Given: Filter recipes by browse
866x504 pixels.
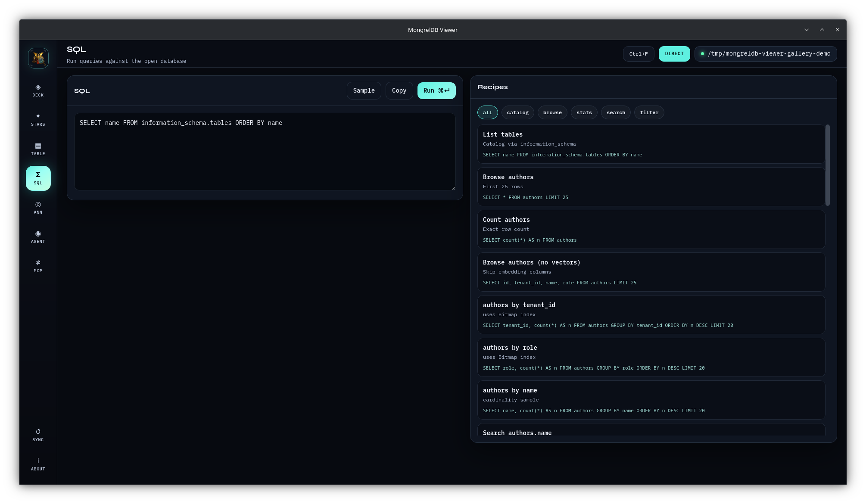Looking at the screenshot, I should pyautogui.click(x=552, y=112).
